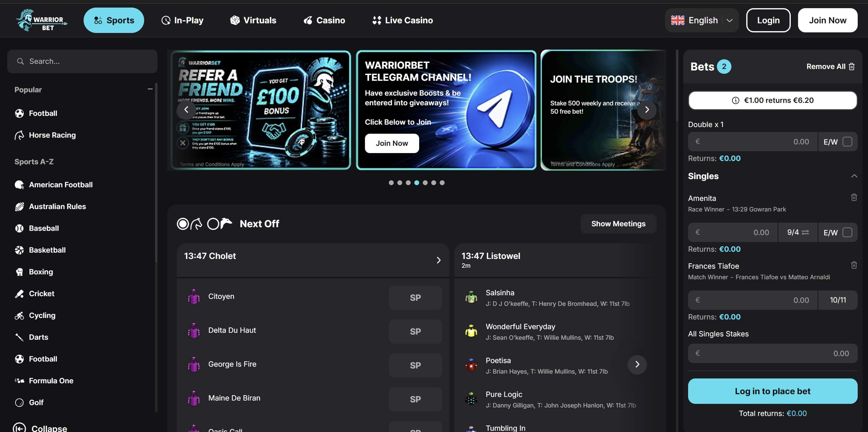Click Show Meetings button
Viewport: 868px width, 432px height.
(x=618, y=224)
